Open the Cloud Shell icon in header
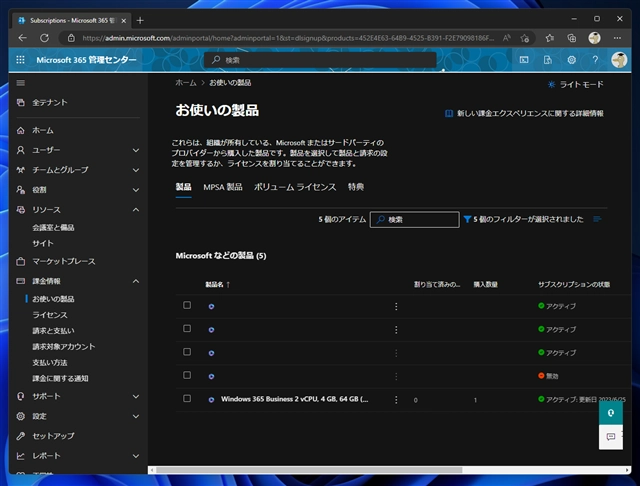640x486 pixels. pyautogui.click(x=524, y=60)
